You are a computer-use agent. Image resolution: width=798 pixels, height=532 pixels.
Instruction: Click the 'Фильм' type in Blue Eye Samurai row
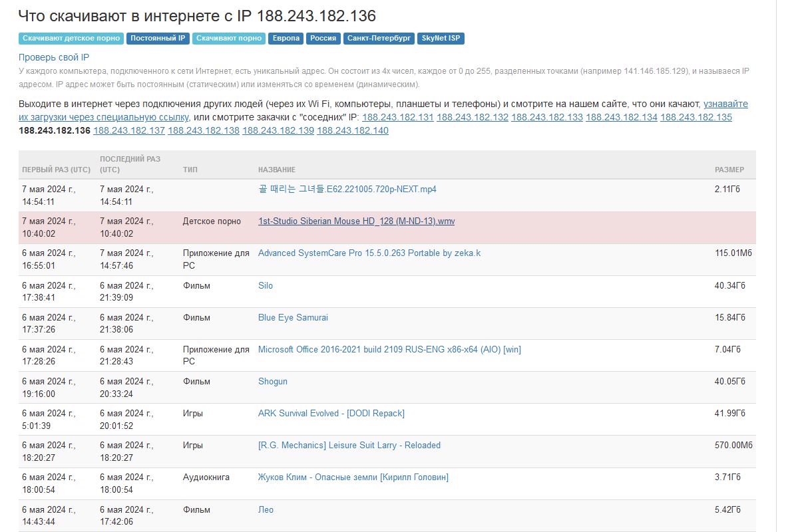click(x=196, y=317)
